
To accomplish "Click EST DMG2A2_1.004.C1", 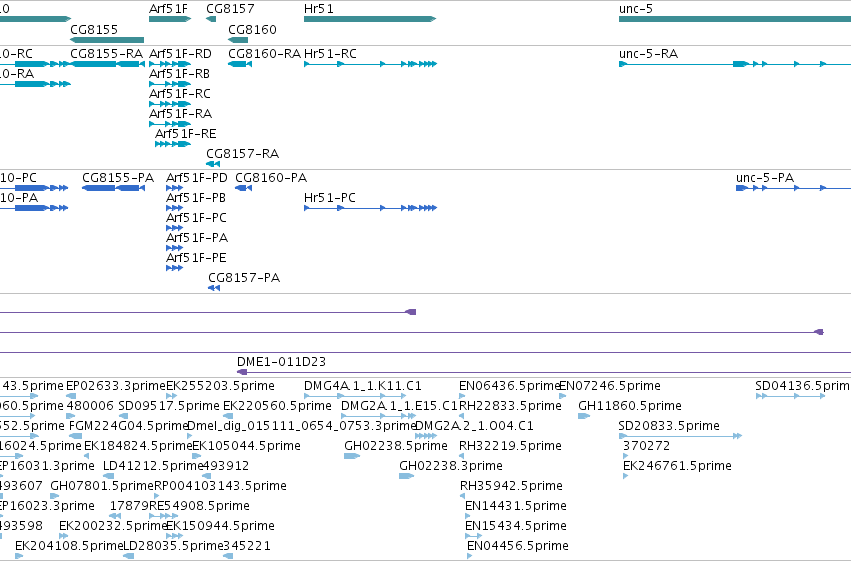I will click(474, 426).
